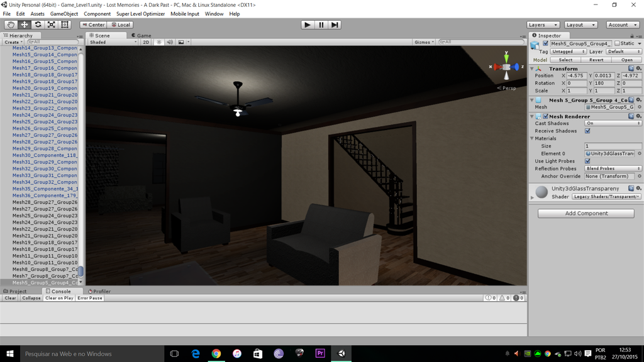Select the Scale tool
The height and width of the screenshot is (362, 644).
click(52, 25)
